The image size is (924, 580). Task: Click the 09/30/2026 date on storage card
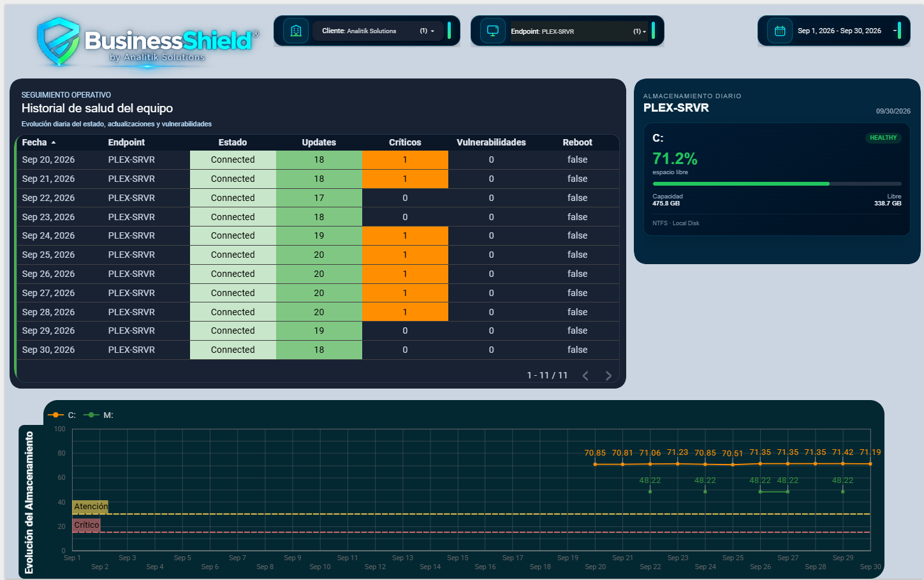tap(893, 111)
